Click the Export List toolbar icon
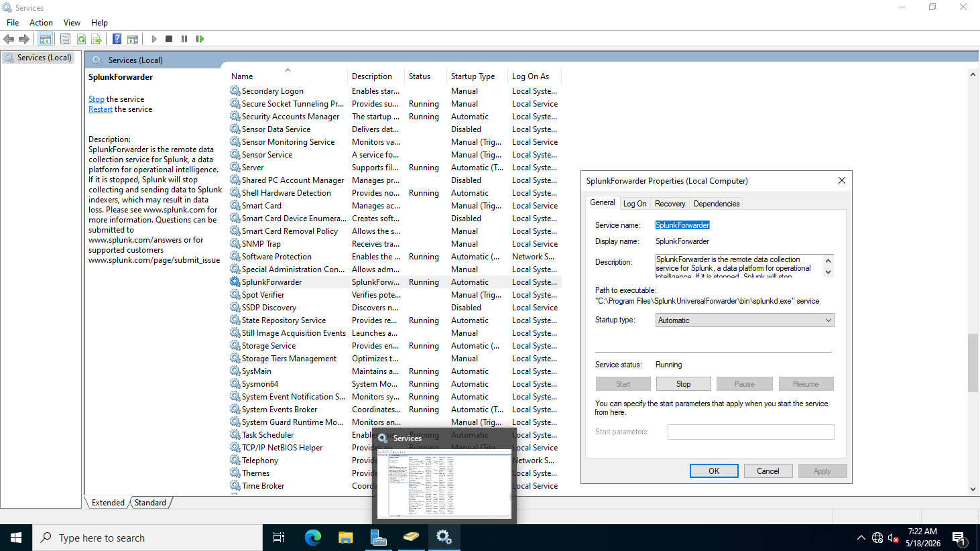 [x=97, y=39]
